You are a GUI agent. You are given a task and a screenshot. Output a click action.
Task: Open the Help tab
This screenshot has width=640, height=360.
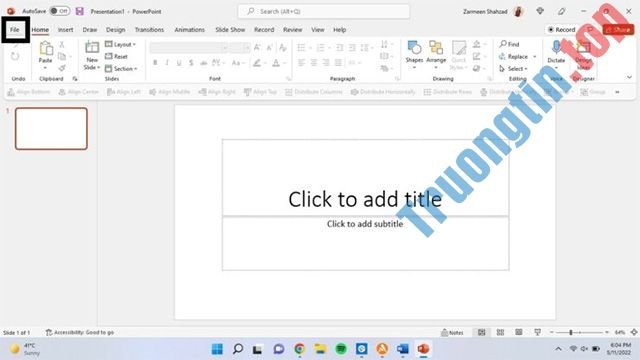[339, 30]
